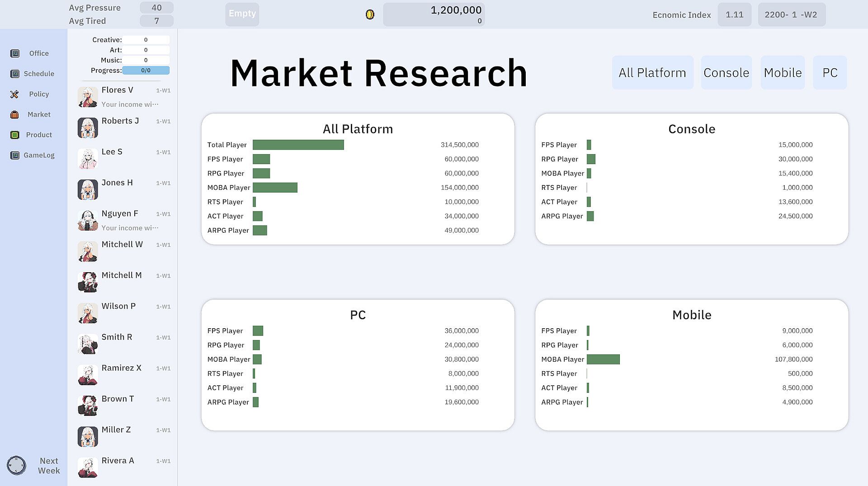This screenshot has height=486, width=868.
Task: Advance with the Next Week label
Action: click(x=49, y=466)
